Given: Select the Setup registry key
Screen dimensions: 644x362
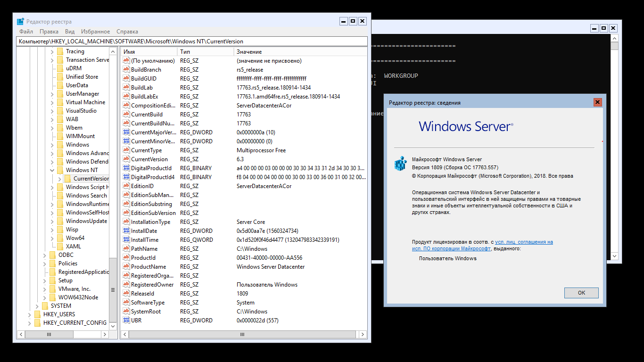Looking at the screenshot, I should pos(66,280).
